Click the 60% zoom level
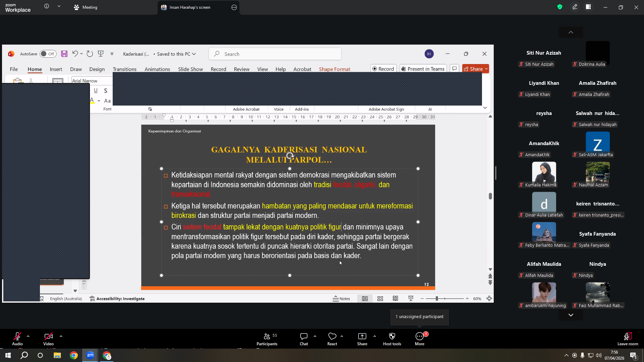The height and width of the screenshot is (362, 644). tap(477, 299)
